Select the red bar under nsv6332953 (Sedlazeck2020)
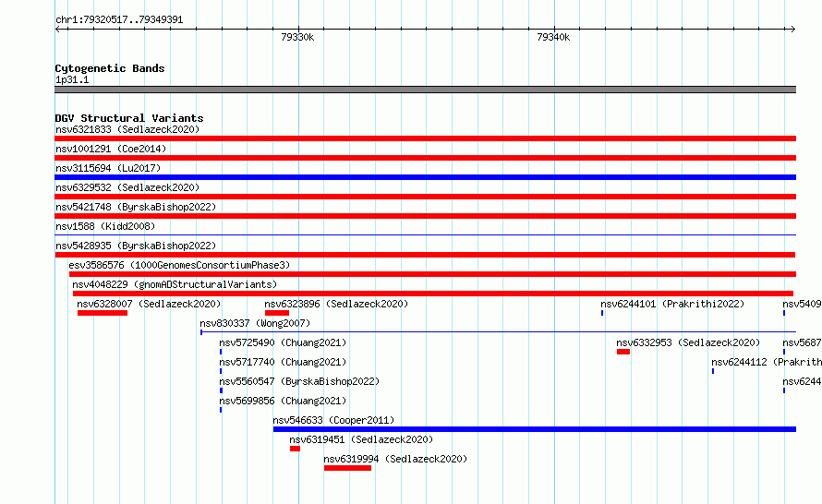Viewport: 822px width, 504px height. tap(623, 352)
